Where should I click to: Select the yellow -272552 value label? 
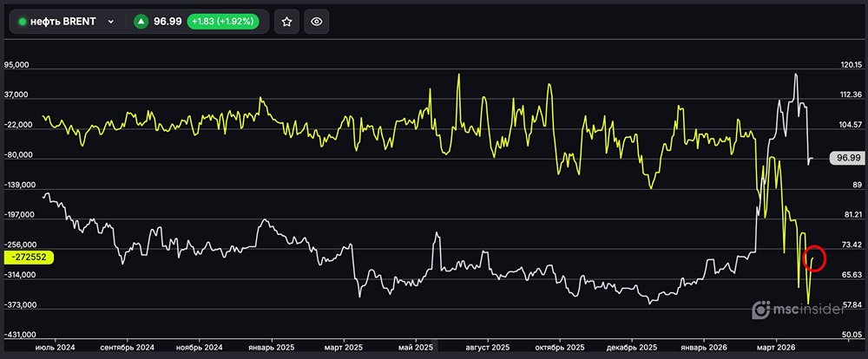tap(30, 258)
